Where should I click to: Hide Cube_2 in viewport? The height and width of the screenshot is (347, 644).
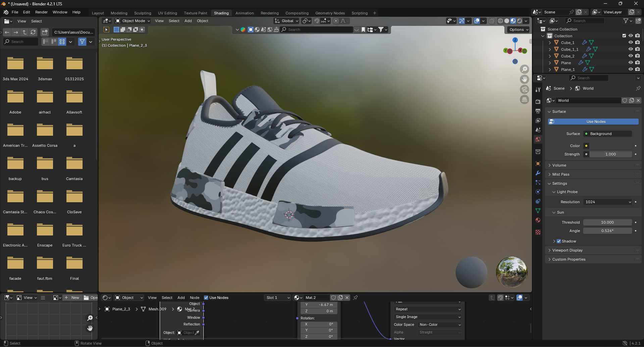pos(631,56)
